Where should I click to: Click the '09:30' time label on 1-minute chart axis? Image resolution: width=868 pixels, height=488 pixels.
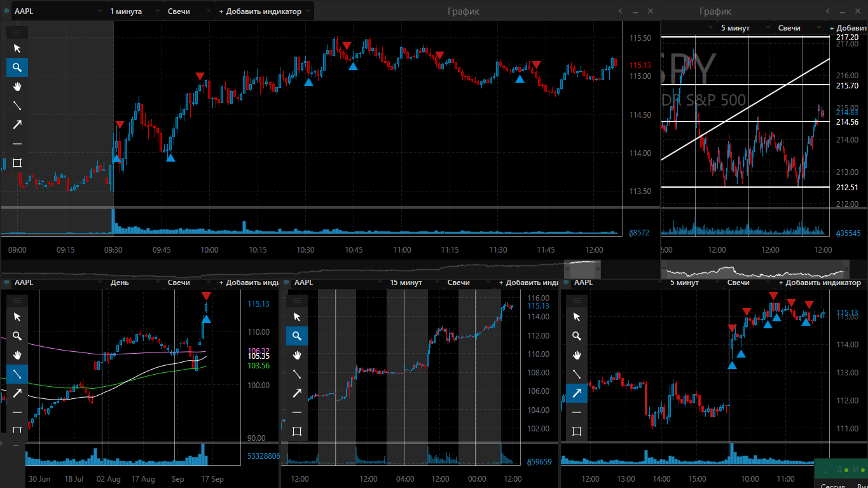click(x=113, y=250)
